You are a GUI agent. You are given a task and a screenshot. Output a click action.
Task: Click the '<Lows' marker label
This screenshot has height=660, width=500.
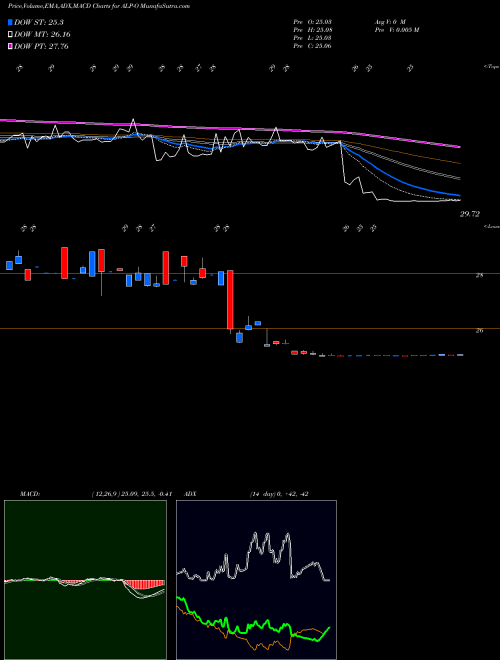point(491,226)
